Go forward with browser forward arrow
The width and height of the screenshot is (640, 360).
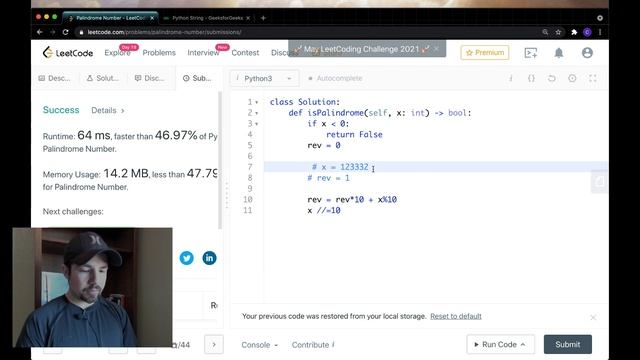[x=53, y=32]
